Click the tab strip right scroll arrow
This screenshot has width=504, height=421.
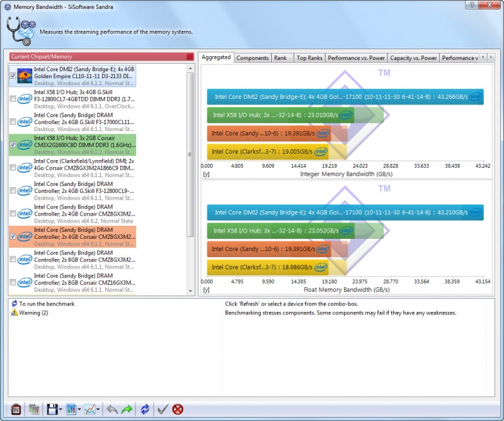click(x=491, y=57)
